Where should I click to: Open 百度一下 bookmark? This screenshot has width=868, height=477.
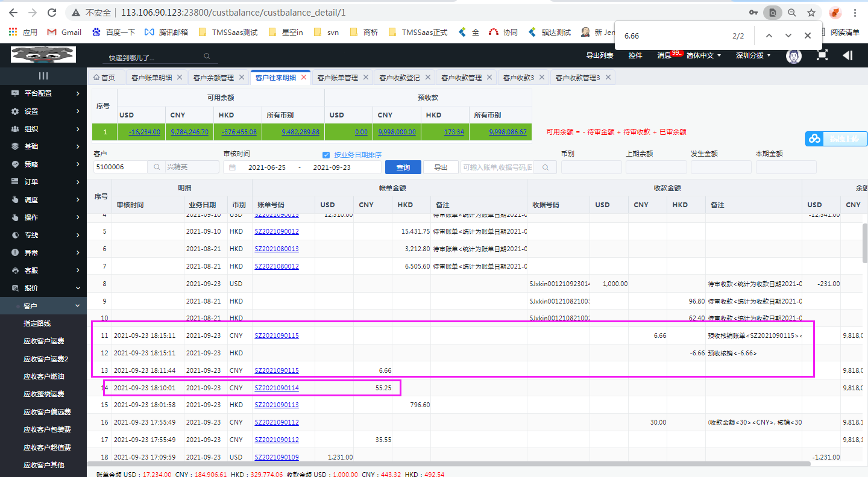(113, 32)
